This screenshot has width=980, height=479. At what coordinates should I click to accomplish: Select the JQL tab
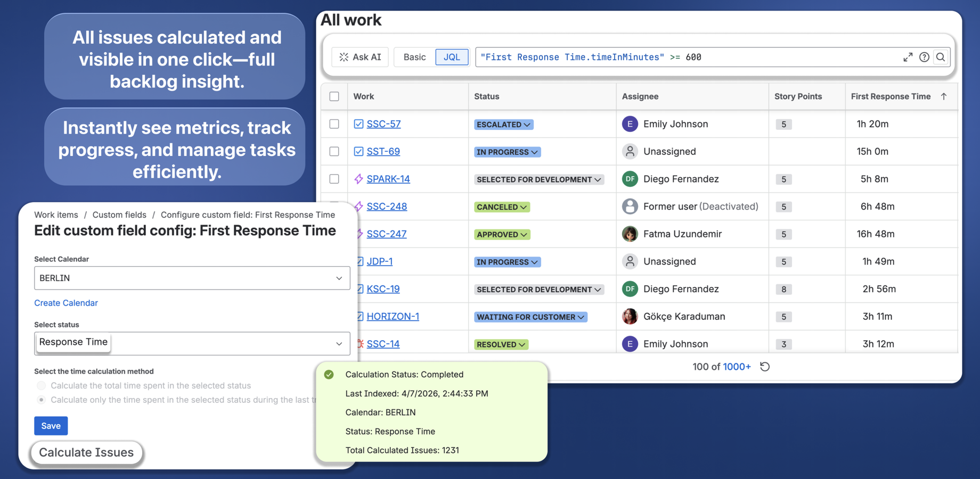[x=451, y=57]
